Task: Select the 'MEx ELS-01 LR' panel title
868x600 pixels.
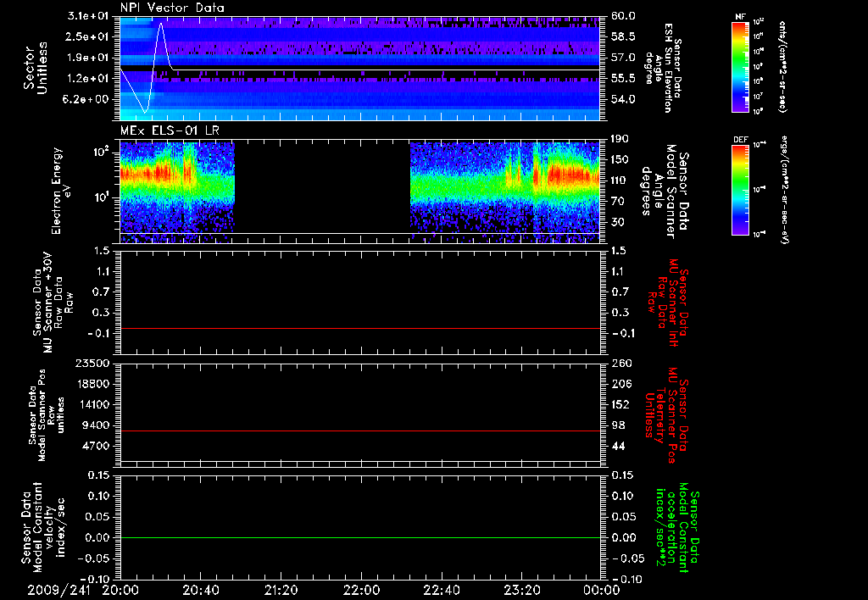Action: [170, 131]
